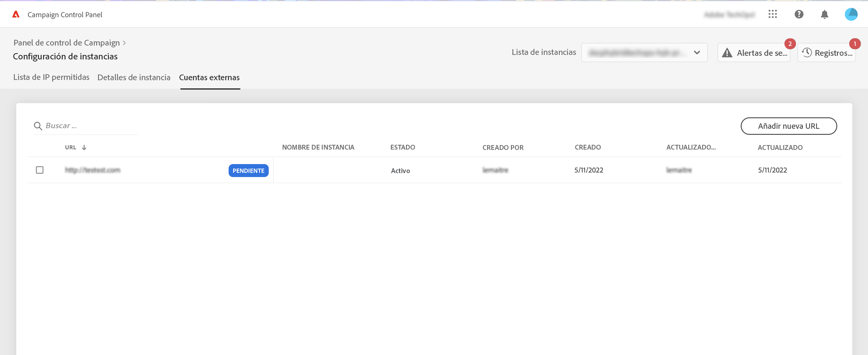Screen dimensions: 868x355
Task: Open the Registros history button
Action: point(827,52)
